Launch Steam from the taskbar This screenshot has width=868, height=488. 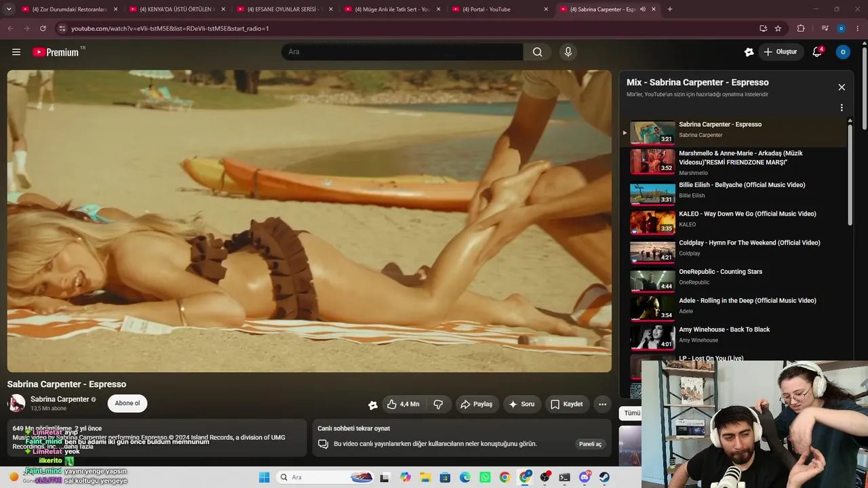click(604, 477)
